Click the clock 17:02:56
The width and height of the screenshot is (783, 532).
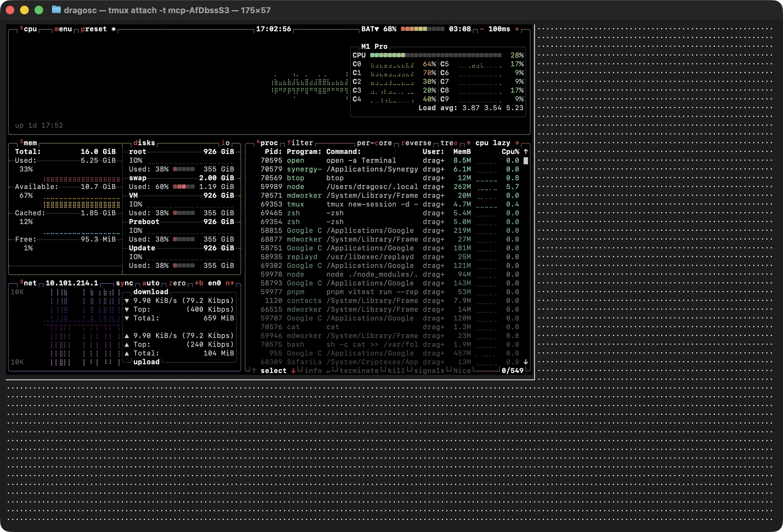coord(273,29)
